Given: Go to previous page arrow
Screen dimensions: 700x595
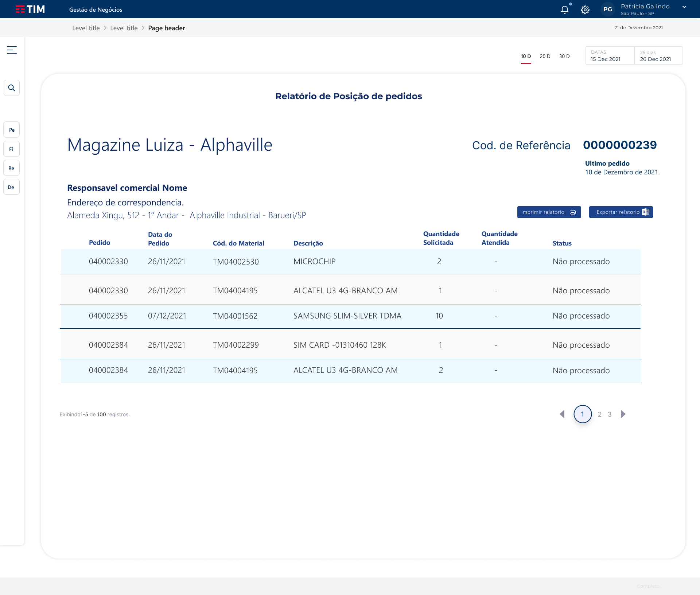Looking at the screenshot, I should [562, 414].
